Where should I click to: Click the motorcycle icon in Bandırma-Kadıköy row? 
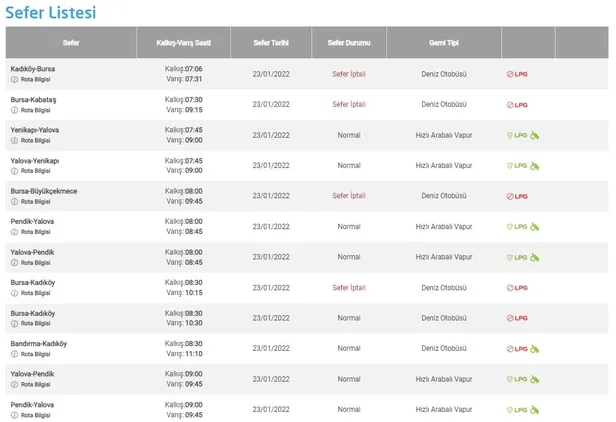coord(534,349)
